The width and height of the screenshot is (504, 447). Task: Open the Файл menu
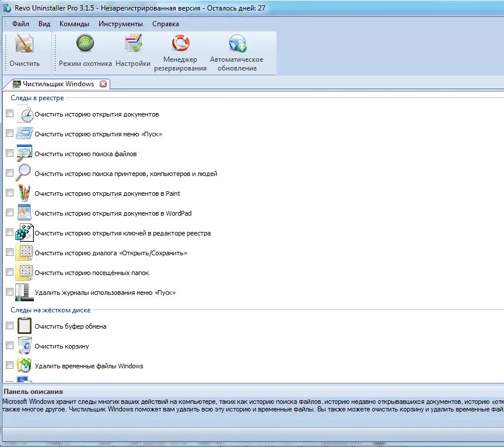click(x=20, y=24)
